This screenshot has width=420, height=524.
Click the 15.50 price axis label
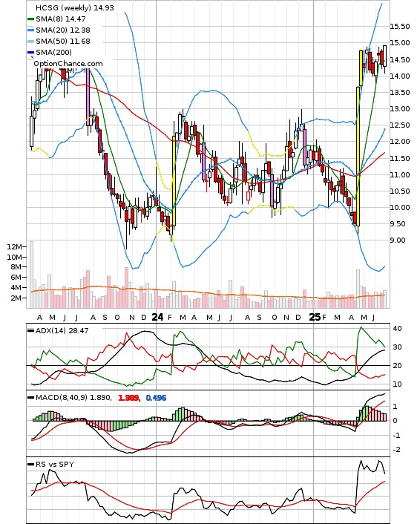(x=400, y=27)
